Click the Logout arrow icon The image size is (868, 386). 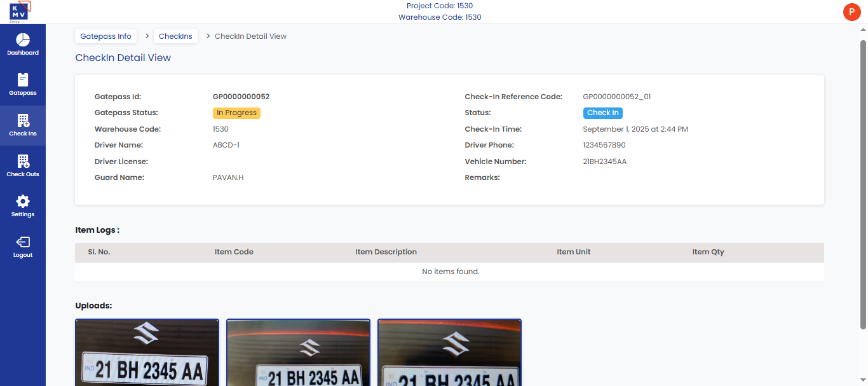coord(23,242)
